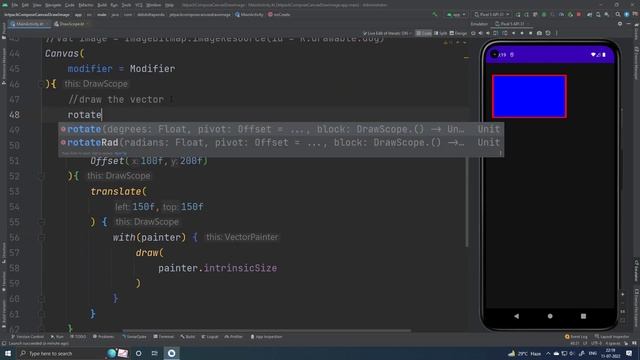
Task: Open the View menu
Action: coord(37,5)
